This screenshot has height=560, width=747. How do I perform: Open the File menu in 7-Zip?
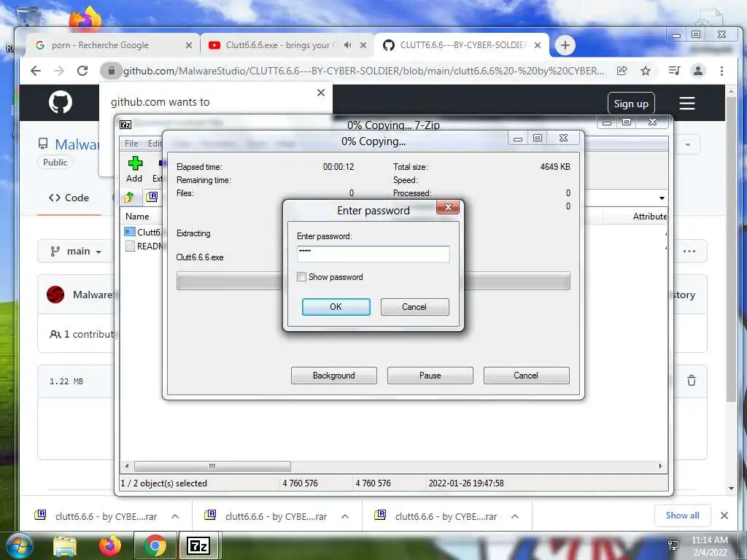click(x=131, y=144)
